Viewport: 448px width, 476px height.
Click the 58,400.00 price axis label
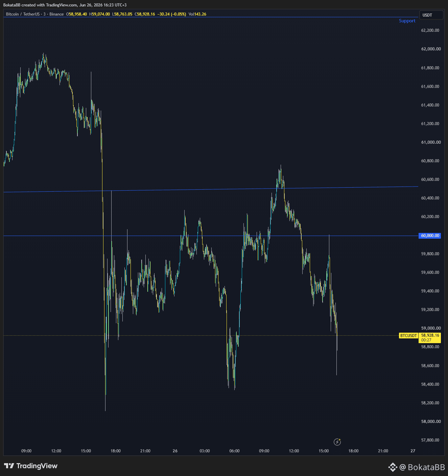(x=430, y=384)
